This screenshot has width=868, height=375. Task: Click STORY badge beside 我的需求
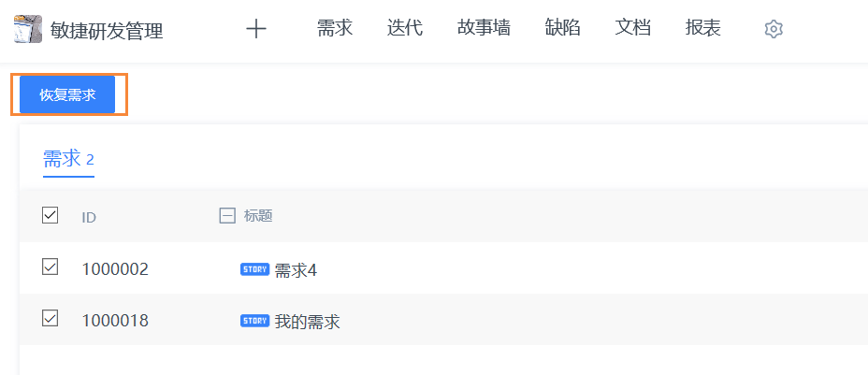click(254, 321)
